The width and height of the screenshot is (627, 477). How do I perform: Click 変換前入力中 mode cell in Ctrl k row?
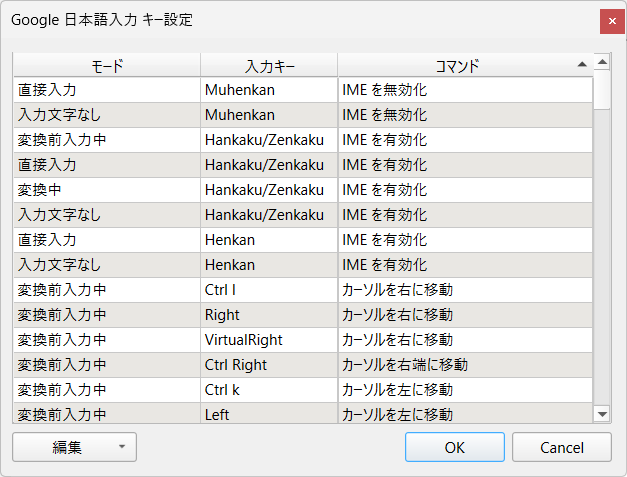click(x=107, y=390)
